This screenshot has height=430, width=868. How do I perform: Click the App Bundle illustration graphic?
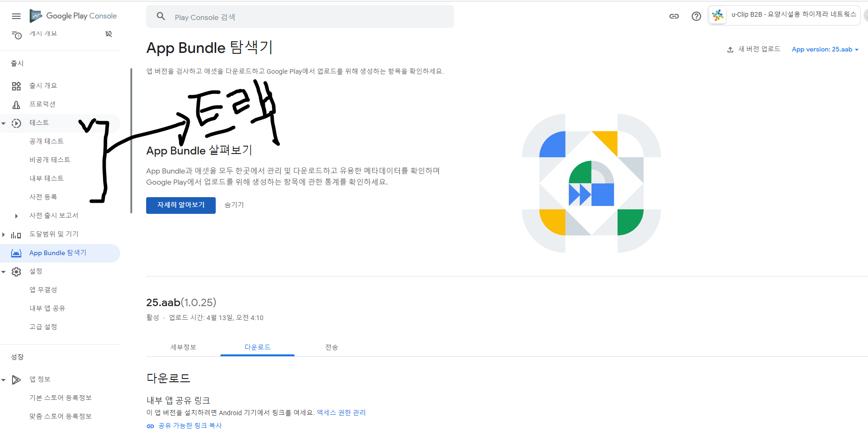(592, 183)
